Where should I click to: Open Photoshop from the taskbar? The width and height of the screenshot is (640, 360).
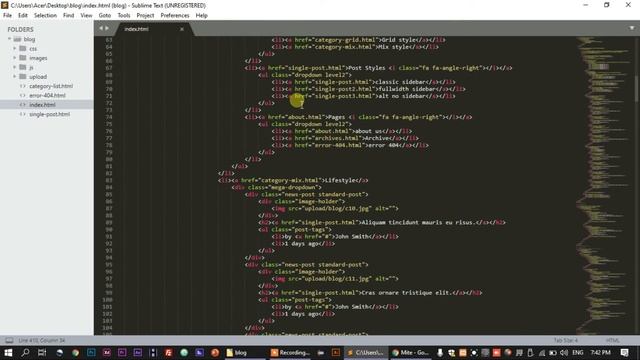point(91,352)
